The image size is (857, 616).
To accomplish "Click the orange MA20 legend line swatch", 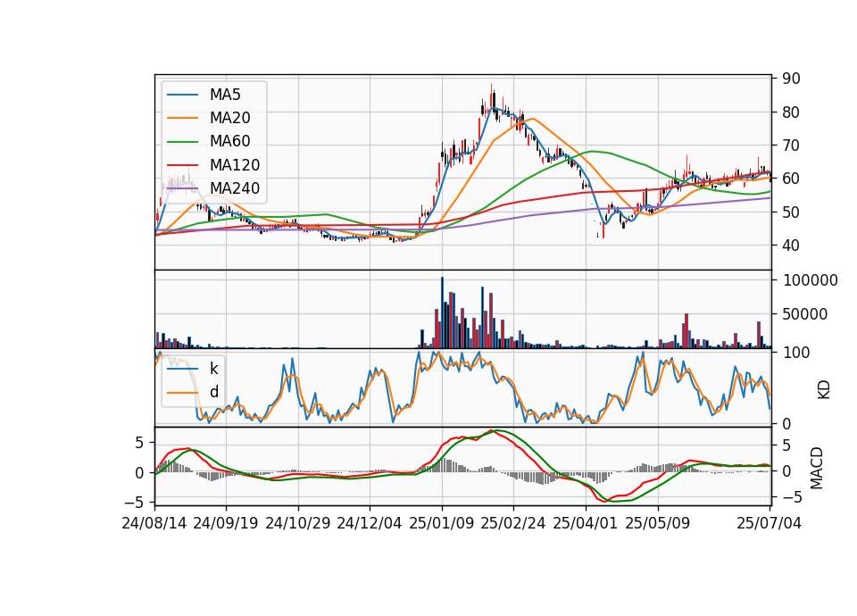I will (182, 118).
